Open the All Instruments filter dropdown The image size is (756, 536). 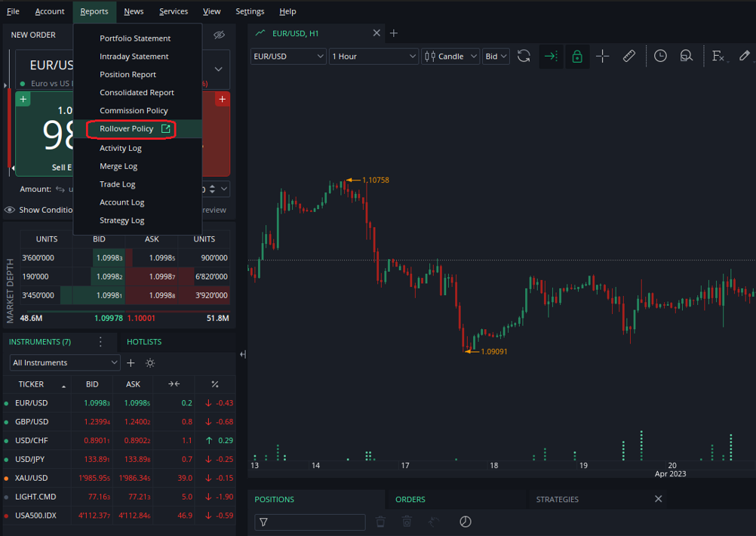tap(65, 363)
